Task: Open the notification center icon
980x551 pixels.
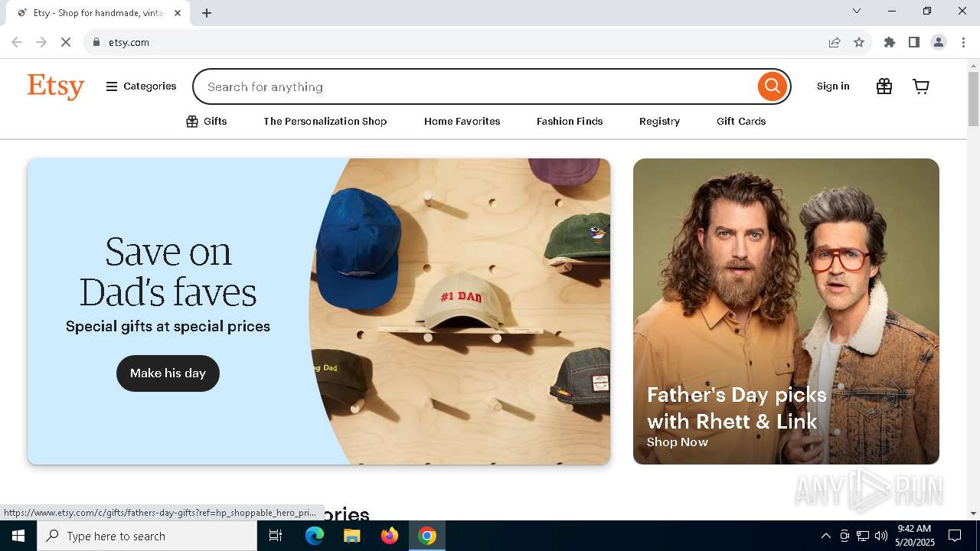Action: click(955, 536)
